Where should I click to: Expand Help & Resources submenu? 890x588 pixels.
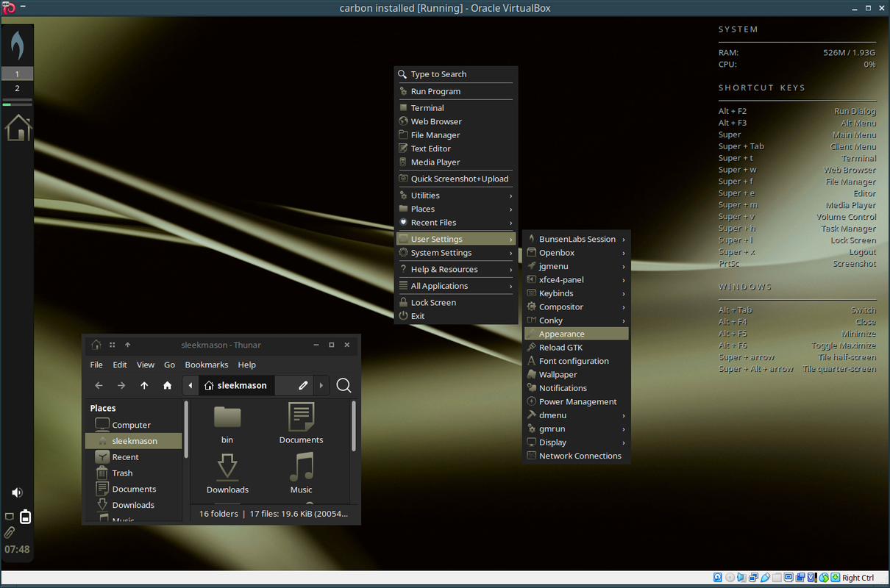455,270
